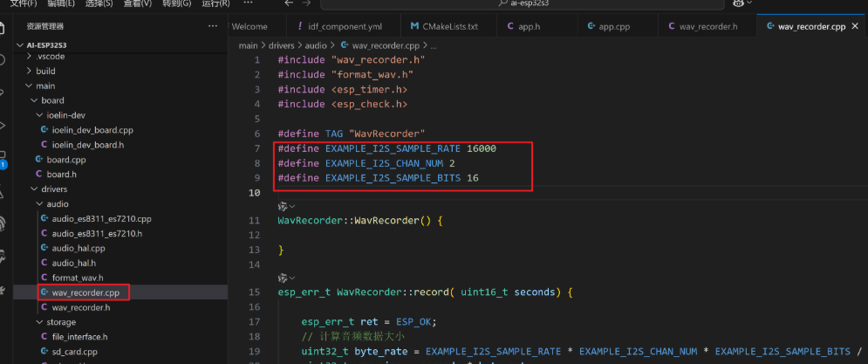Image resolution: width=868 pixels, height=364 pixels.
Task: Click the code lens icon above record function
Action: (283, 278)
